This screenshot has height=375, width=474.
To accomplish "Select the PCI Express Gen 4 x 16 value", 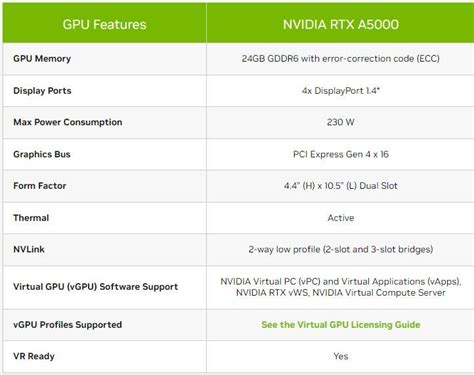I will [x=341, y=154].
